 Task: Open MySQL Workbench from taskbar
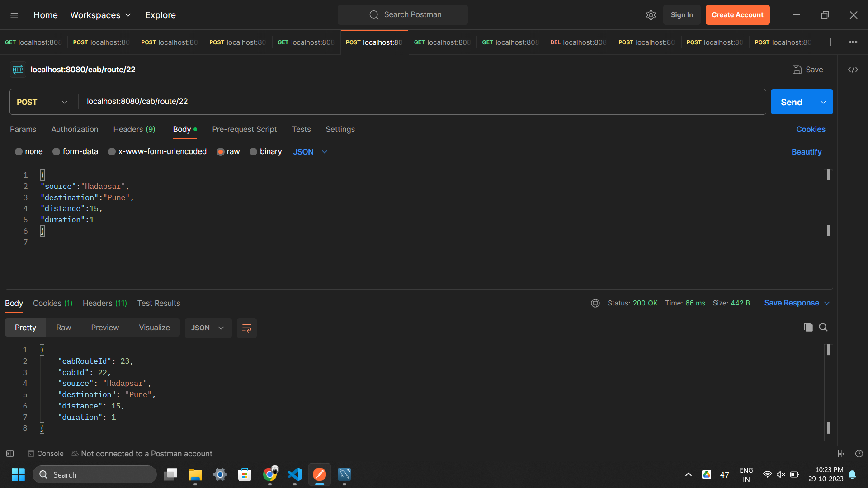pyautogui.click(x=344, y=475)
